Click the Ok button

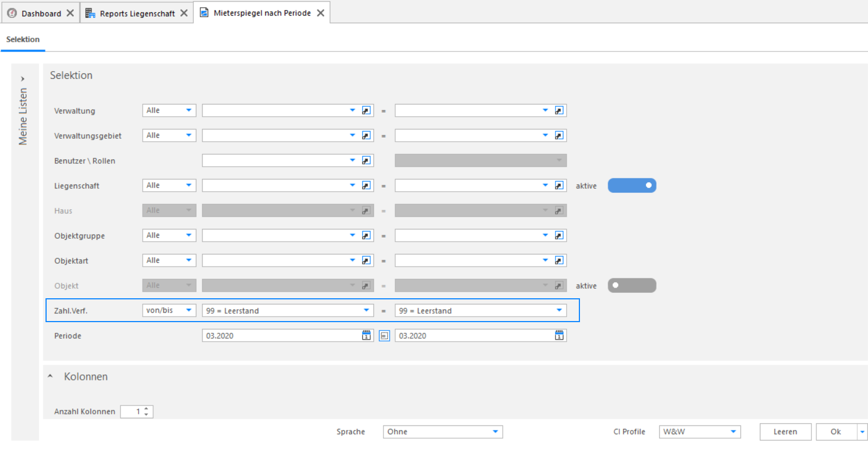(x=836, y=432)
